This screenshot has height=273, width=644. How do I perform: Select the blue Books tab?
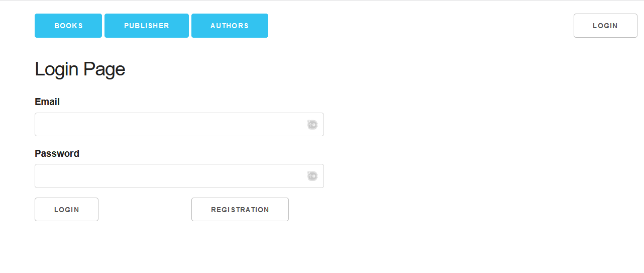tap(68, 26)
